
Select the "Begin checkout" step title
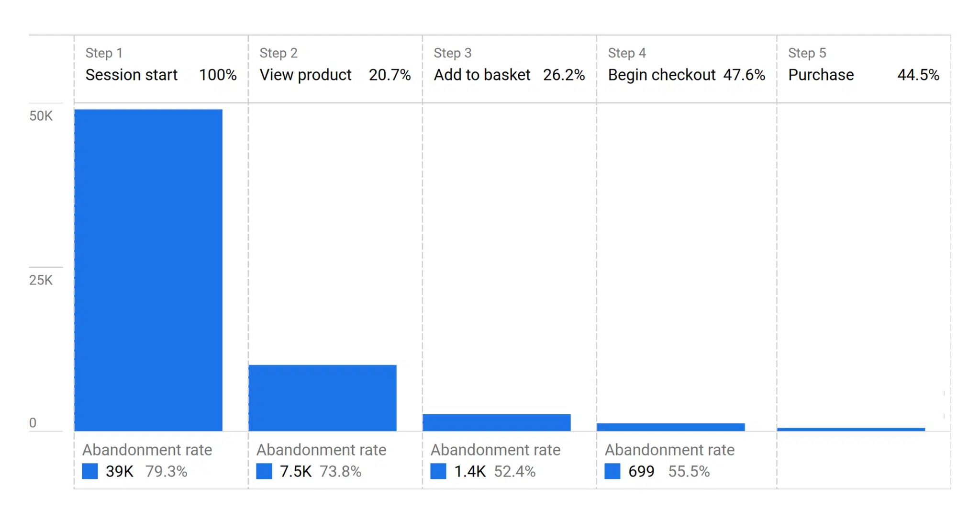click(x=662, y=75)
